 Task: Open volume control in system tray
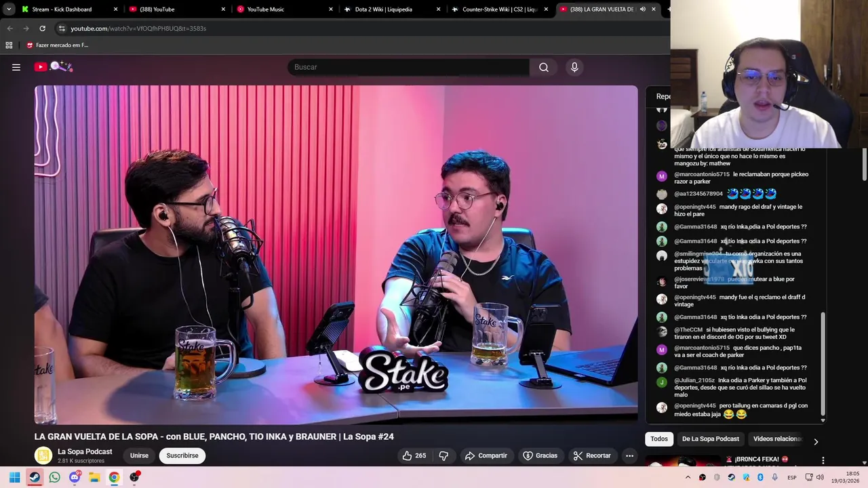click(821, 478)
